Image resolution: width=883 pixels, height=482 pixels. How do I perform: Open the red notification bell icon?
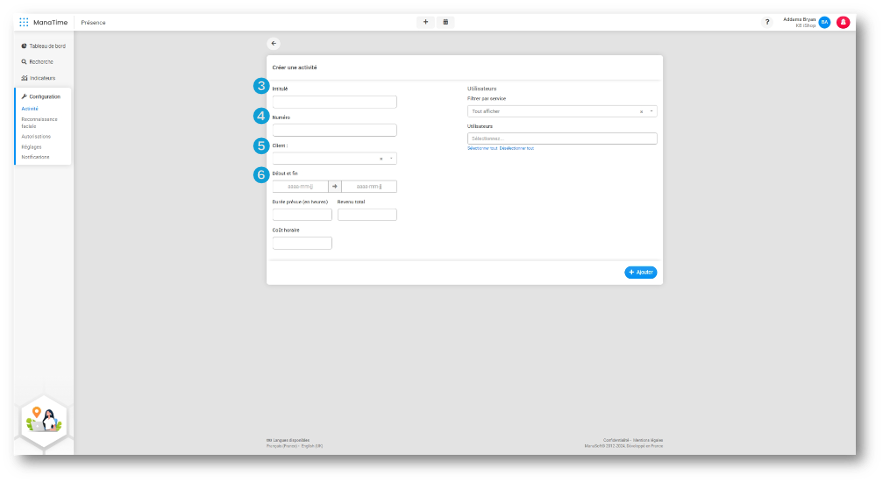[843, 22]
